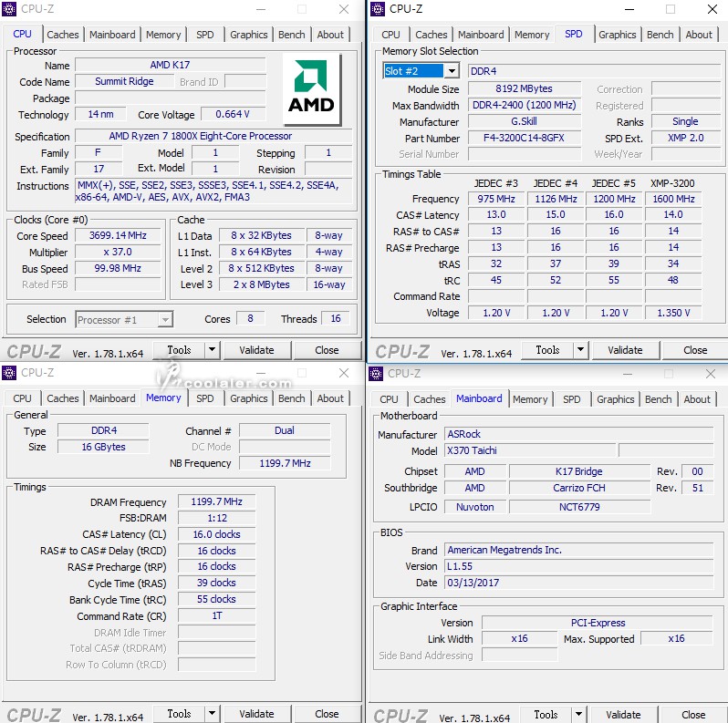
Task: Switch to SPD tab in the Memory window
Action: 204,398
